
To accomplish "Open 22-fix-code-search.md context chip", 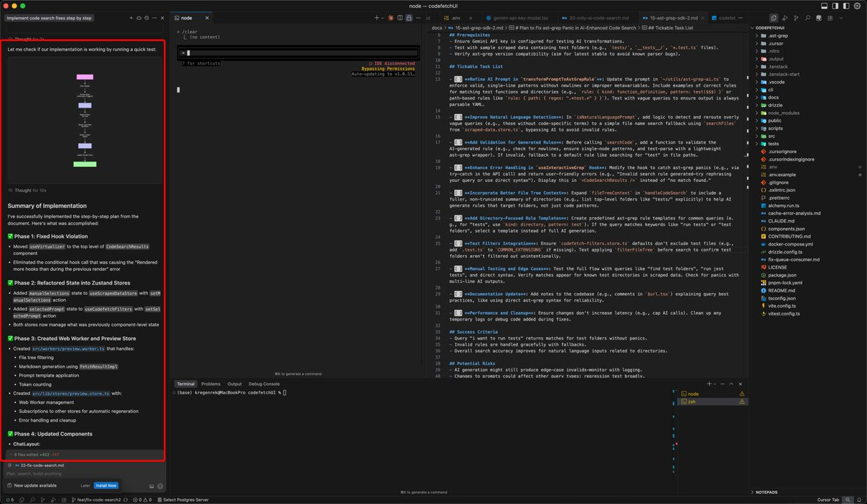I will pyautogui.click(x=39, y=466).
